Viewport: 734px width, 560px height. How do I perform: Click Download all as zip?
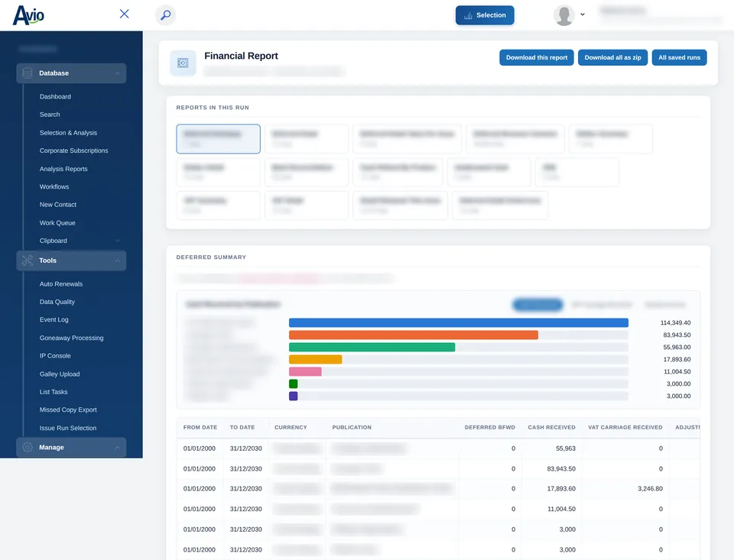(612, 57)
